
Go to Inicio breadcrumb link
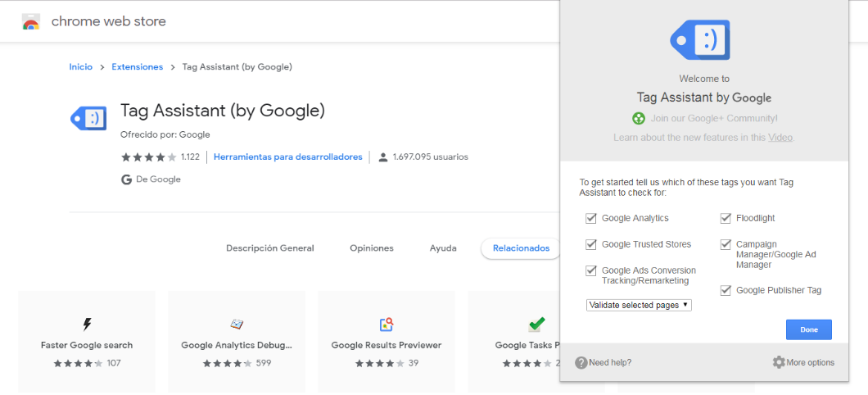pos(81,67)
